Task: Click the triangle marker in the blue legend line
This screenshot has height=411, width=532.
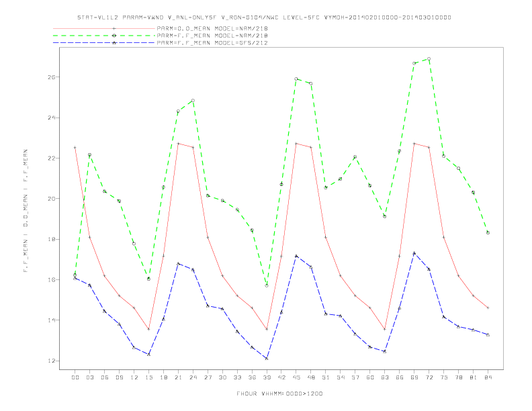Action: (x=114, y=43)
